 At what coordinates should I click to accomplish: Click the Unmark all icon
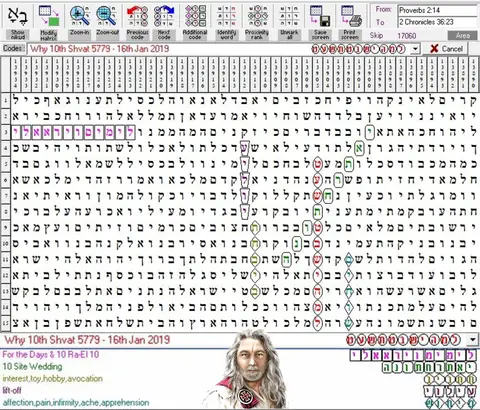(289, 16)
